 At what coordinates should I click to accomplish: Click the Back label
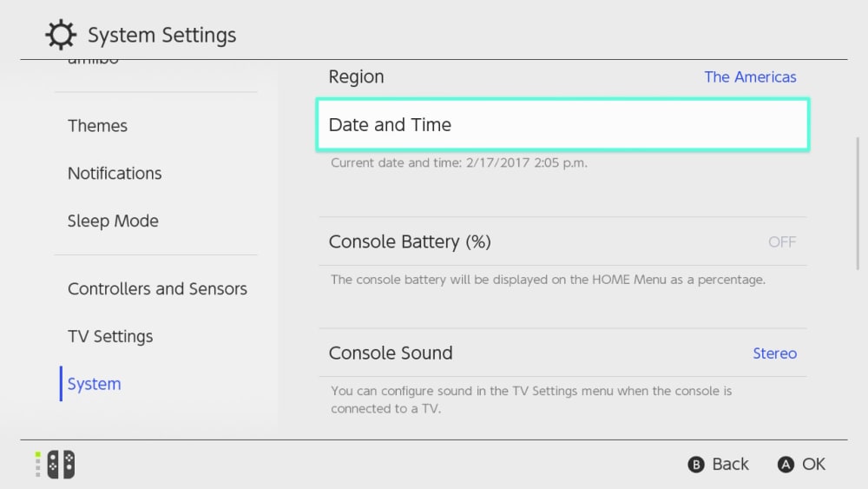click(x=730, y=464)
